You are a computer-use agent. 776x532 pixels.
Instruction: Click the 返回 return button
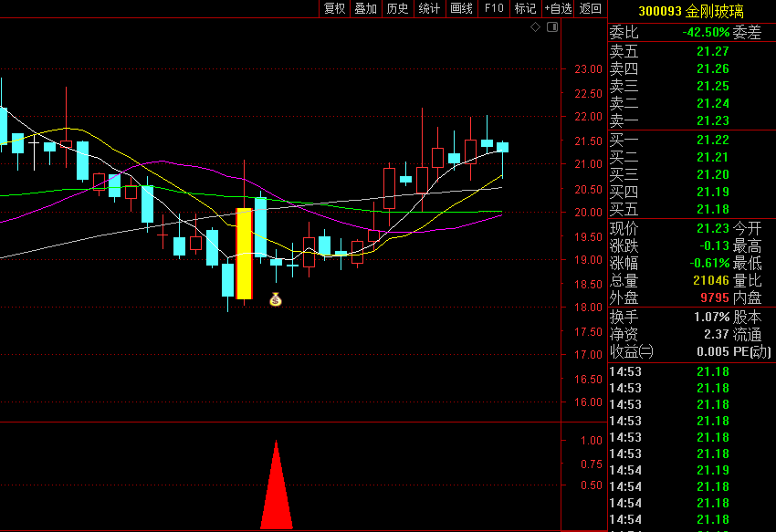click(590, 8)
